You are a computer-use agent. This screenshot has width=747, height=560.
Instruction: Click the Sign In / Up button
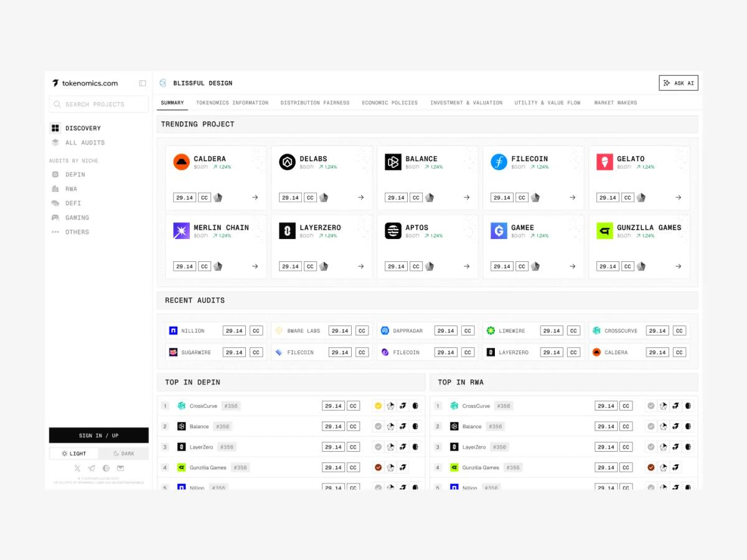pyautogui.click(x=99, y=436)
